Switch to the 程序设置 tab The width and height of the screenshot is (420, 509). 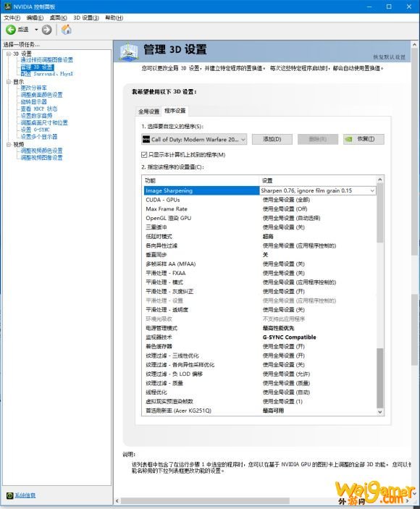[x=175, y=111]
